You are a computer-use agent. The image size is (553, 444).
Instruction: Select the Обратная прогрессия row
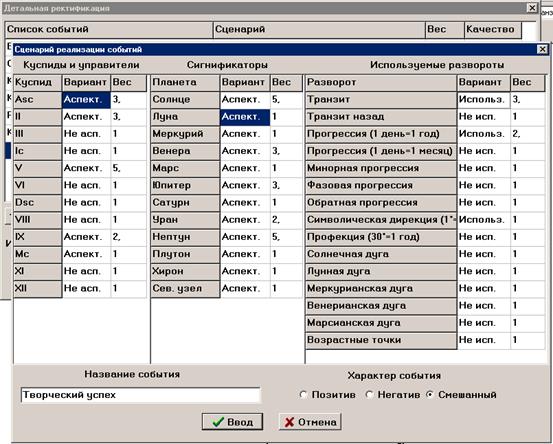[381, 203]
